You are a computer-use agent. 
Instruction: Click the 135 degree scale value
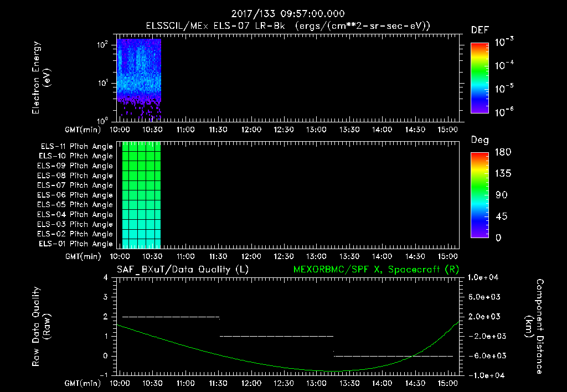503,173
